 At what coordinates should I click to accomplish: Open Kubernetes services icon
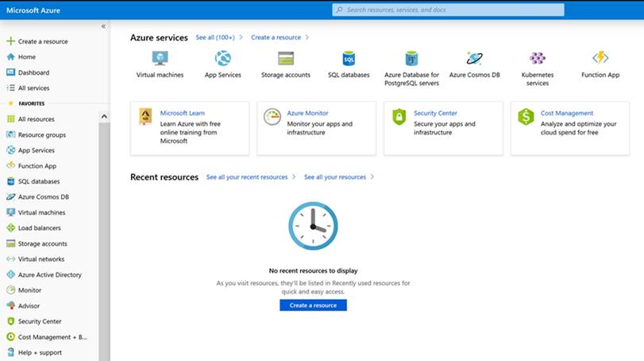tap(538, 59)
